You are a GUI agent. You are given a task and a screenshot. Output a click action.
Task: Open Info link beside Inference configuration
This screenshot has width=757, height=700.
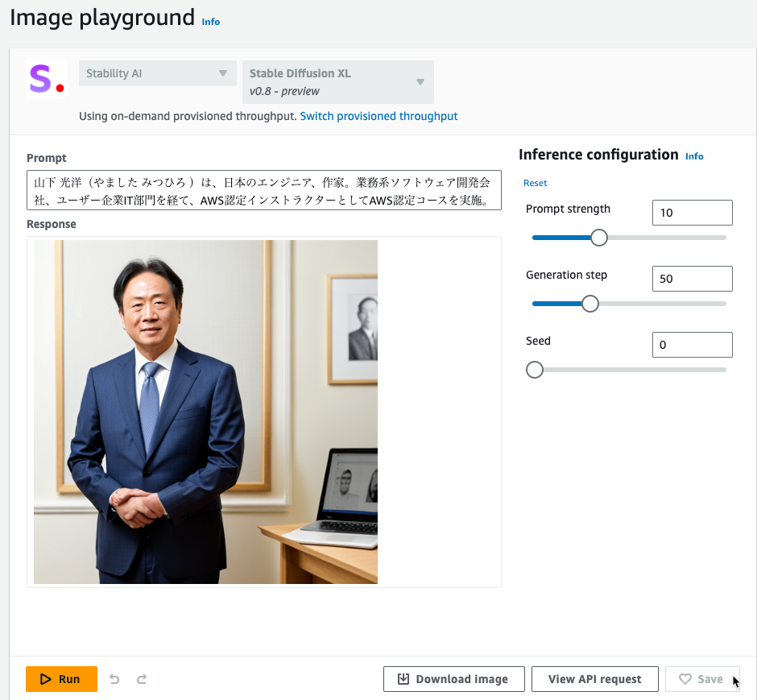tap(694, 156)
